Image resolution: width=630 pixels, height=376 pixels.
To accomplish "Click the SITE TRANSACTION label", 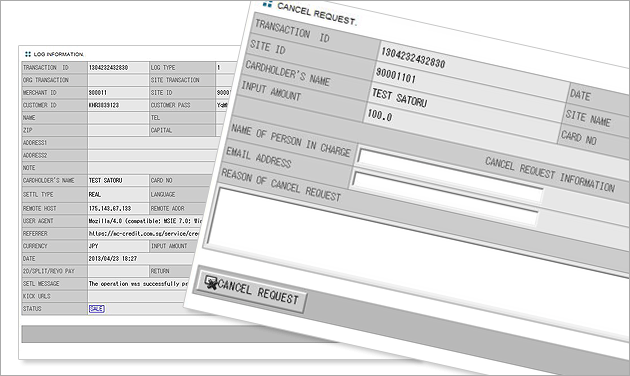I will point(175,80).
